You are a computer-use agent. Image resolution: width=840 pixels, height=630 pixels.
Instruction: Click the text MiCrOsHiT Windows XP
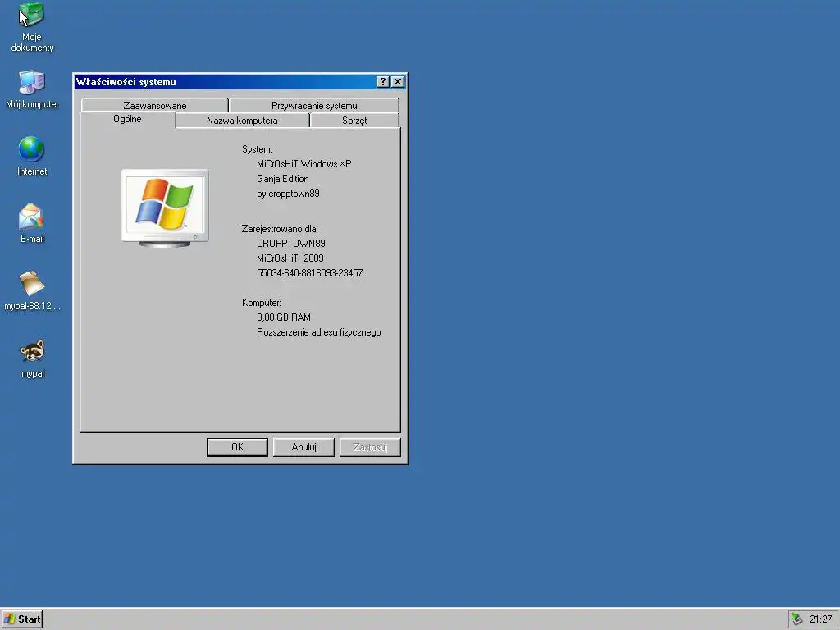click(x=304, y=164)
